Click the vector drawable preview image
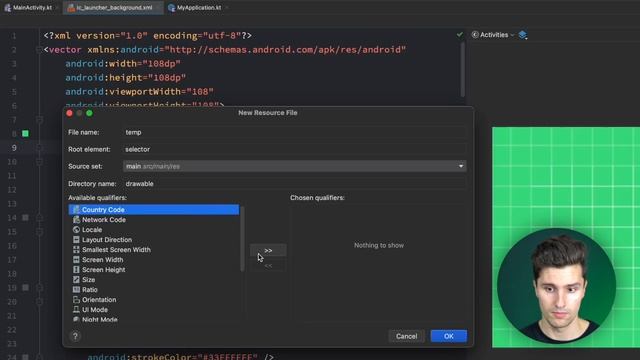Image resolution: width=640 pixels, height=360 pixels. tap(566, 237)
